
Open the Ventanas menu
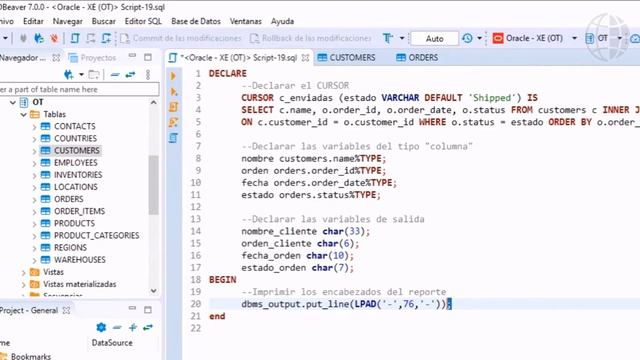pyautogui.click(x=245, y=21)
